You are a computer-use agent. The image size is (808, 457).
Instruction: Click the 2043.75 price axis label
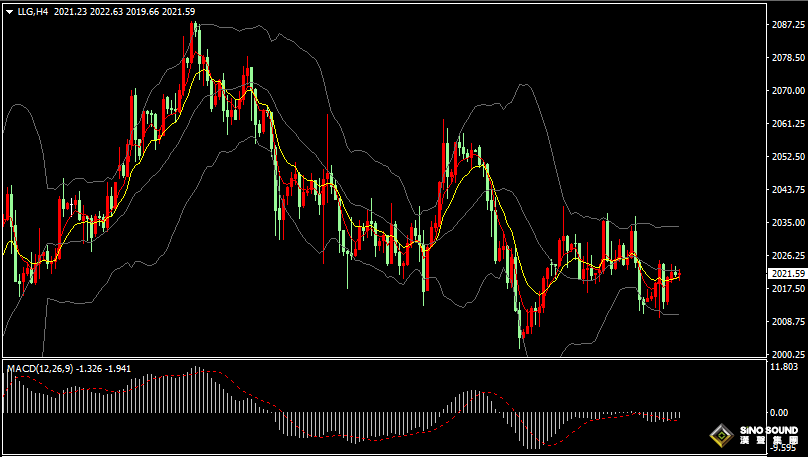click(x=788, y=189)
